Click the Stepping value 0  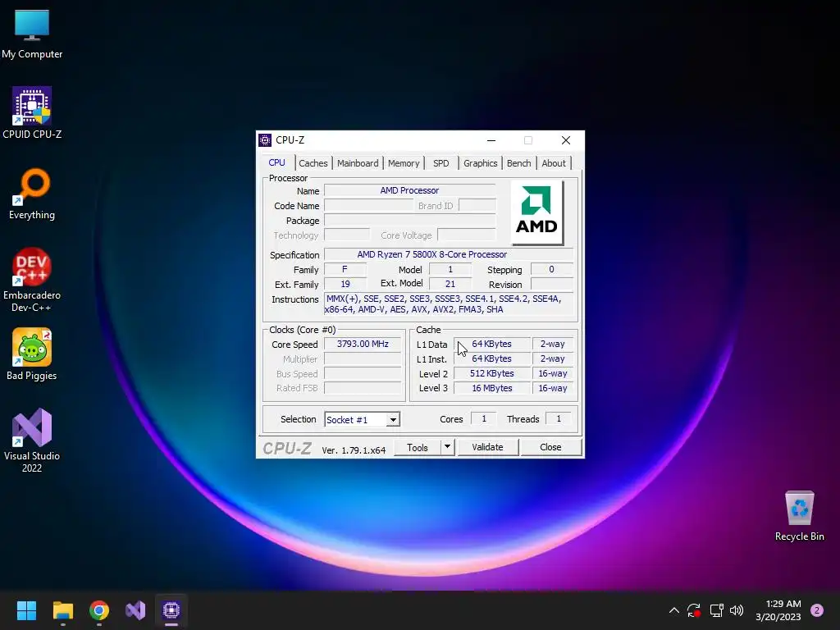[x=551, y=269]
